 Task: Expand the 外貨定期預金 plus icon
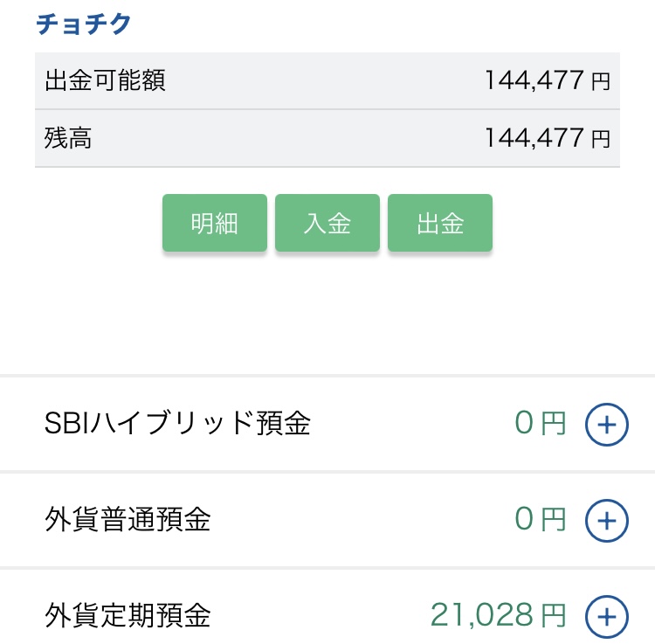tap(606, 616)
